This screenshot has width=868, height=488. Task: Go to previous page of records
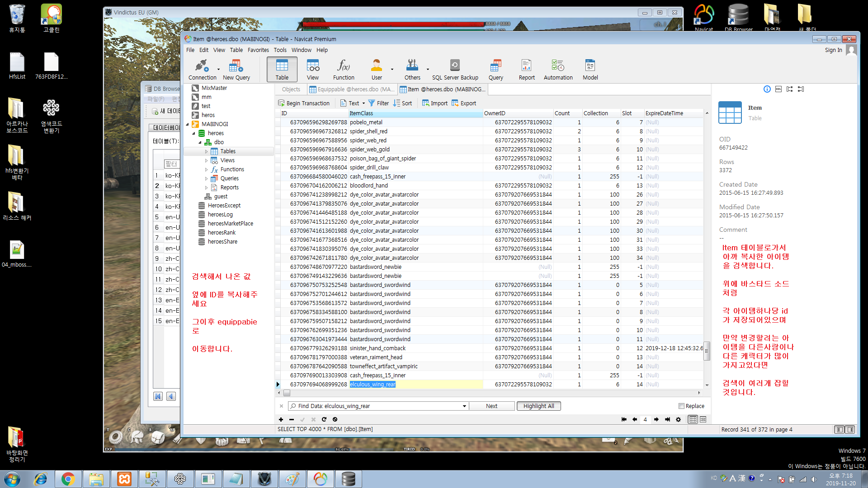point(635,419)
